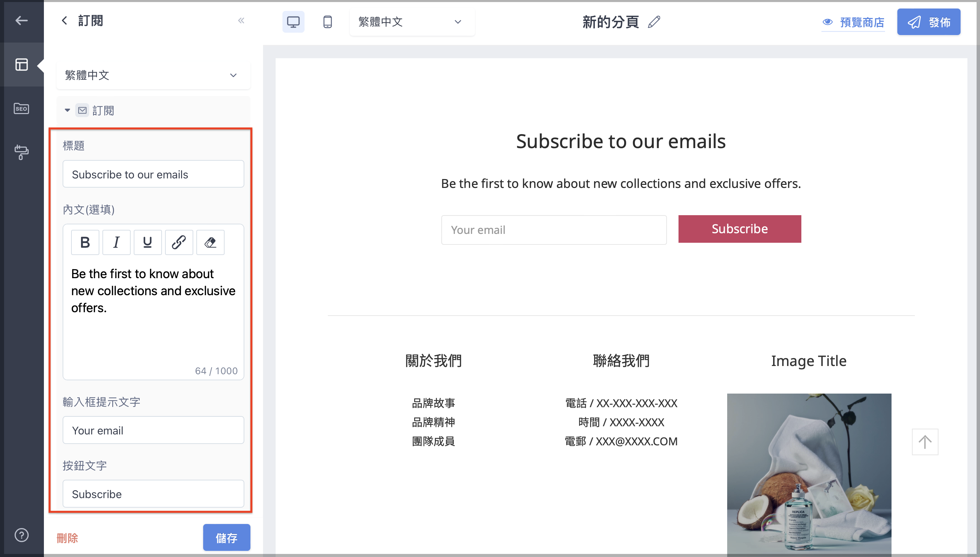Select the 'Subscribe to our emails' preview heading
The image size is (980, 557).
pos(621,141)
